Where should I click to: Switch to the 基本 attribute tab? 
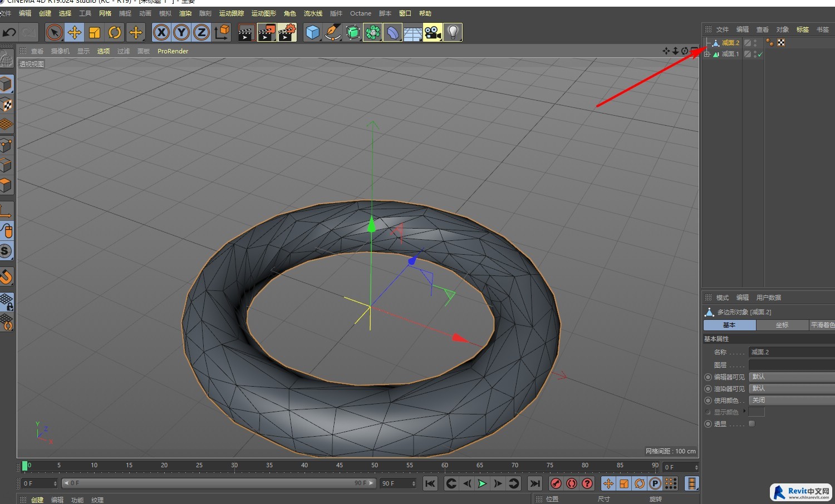(729, 325)
